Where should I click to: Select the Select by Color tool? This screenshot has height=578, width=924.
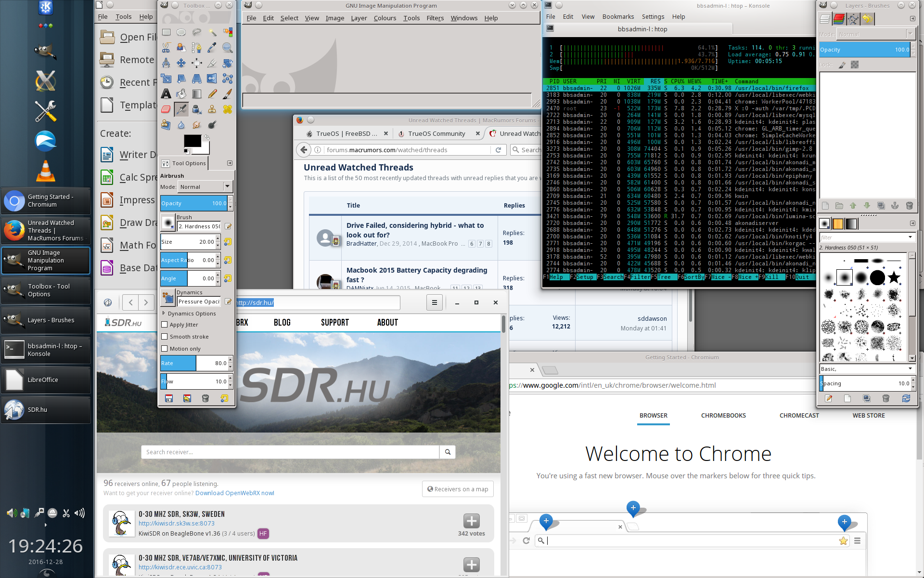pyautogui.click(x=228, y=32)
